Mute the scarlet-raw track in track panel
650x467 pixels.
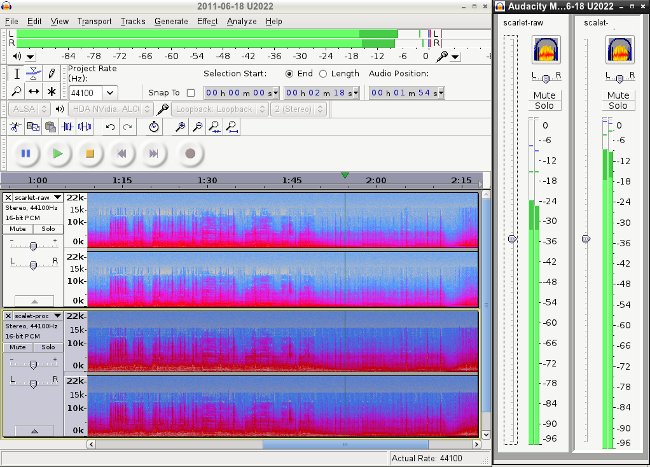pos(18,229)
